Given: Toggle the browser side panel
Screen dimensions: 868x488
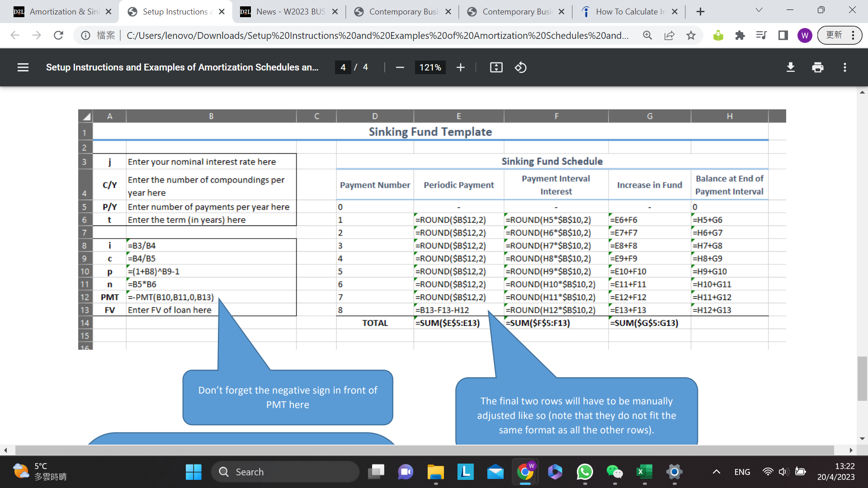Looking at the screenshot, I should click(x=783, y=35).
